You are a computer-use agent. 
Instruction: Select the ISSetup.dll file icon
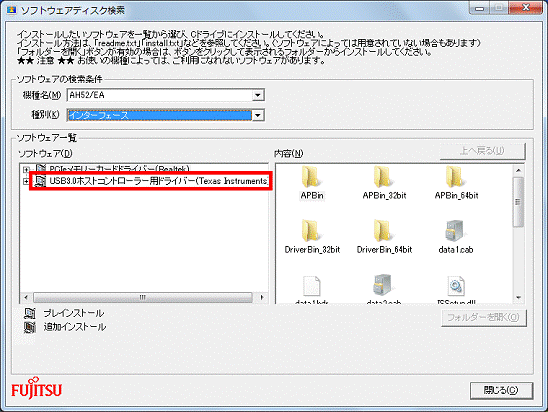click(456, 286)
